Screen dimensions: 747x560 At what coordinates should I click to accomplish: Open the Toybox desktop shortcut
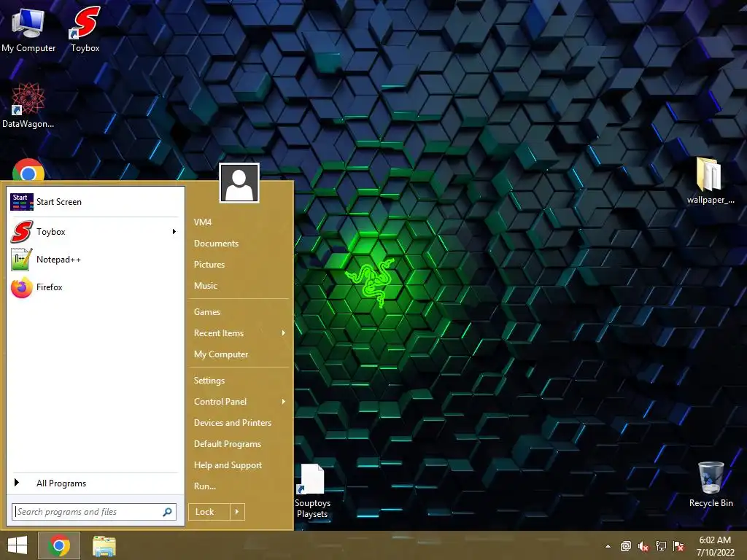(85, 29)
